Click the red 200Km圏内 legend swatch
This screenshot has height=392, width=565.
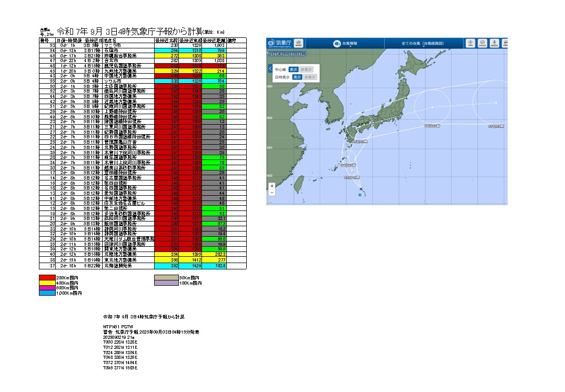coord(47,277)
